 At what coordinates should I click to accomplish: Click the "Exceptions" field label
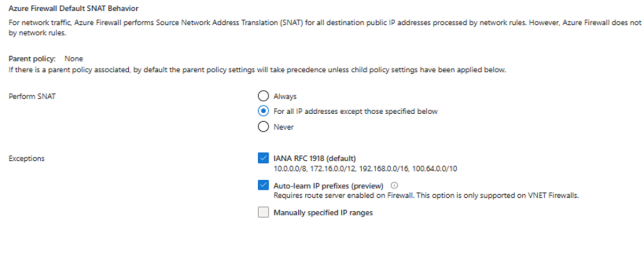point(27,158)
